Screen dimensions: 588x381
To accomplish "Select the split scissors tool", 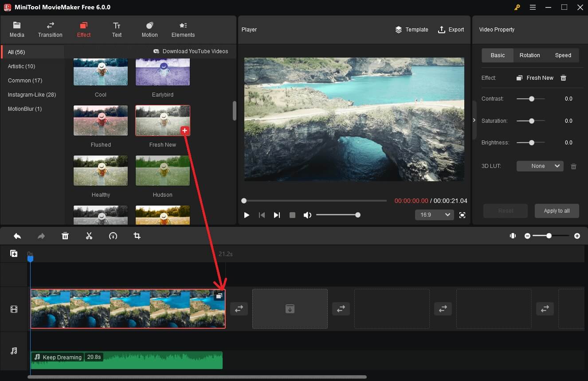I will (x=89, y=236).
